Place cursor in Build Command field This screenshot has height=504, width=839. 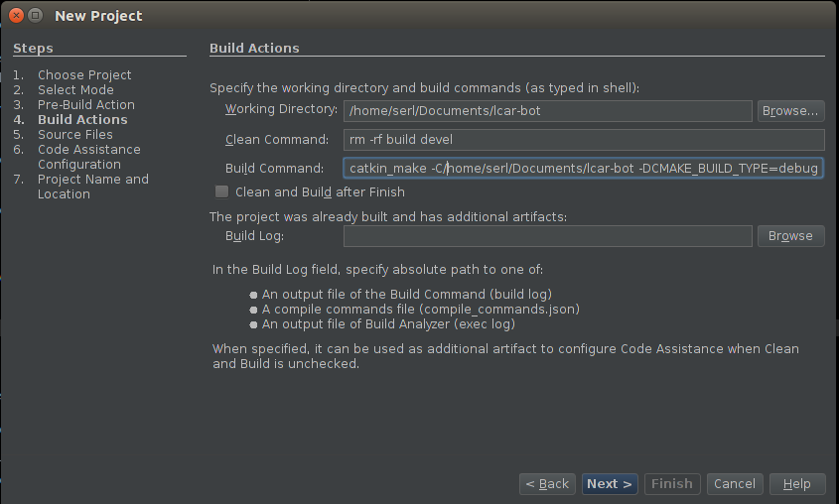coord(583,169)
